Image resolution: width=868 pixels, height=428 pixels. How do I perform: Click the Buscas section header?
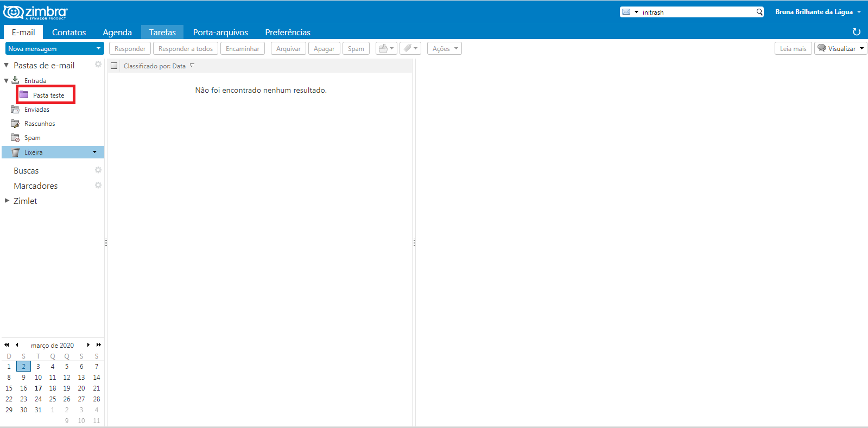tap(26, 170)
